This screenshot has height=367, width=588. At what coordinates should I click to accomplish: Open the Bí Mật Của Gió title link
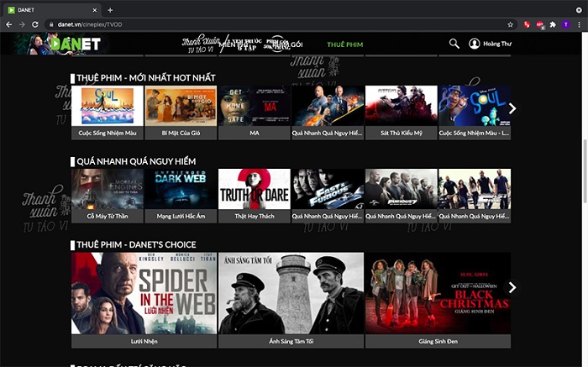point(180,133)
